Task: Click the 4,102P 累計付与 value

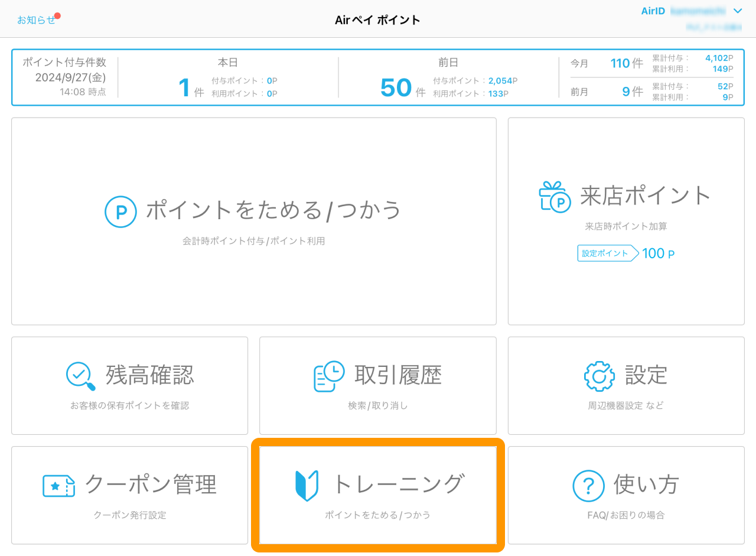Action: 719,58
